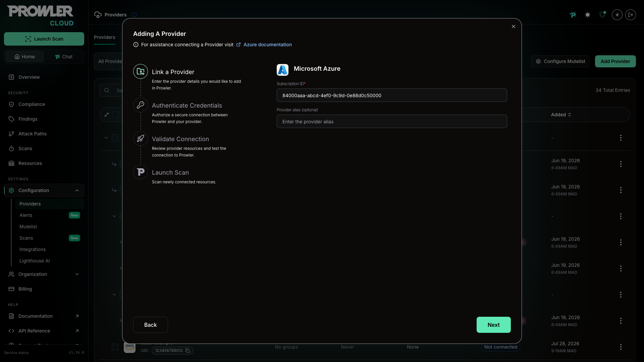
Task: Open notifications bell
Action: (x=602, y=15)
